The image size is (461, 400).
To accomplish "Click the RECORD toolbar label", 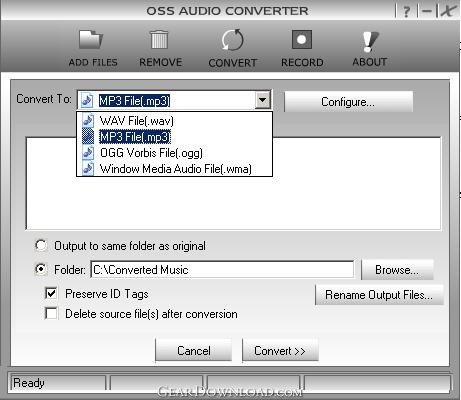I will (302, 62).
